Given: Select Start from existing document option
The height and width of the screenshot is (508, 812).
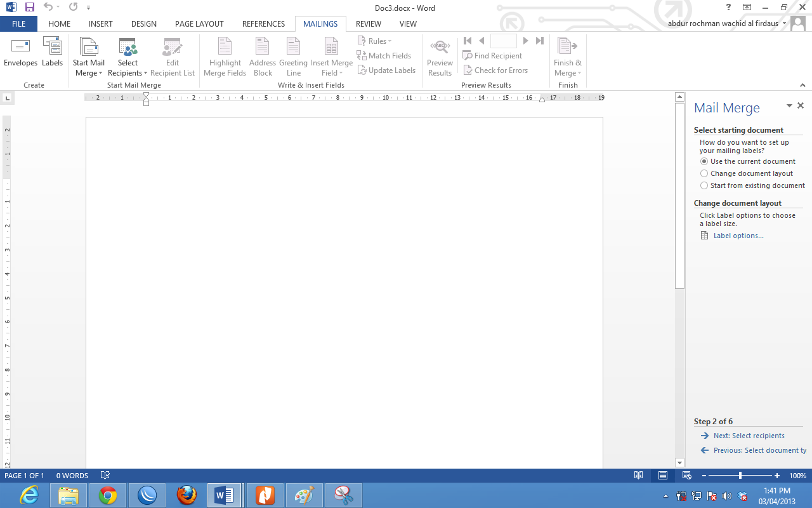Looking at the screenshot, I should (704, 185).
